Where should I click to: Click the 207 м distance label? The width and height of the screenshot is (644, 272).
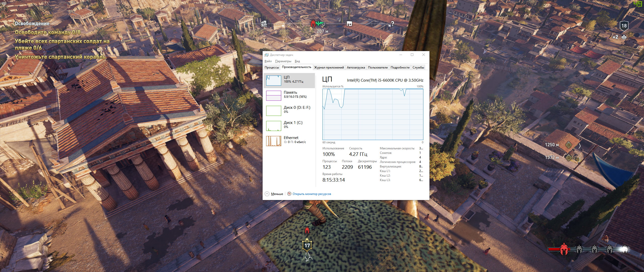pos(322,31)
